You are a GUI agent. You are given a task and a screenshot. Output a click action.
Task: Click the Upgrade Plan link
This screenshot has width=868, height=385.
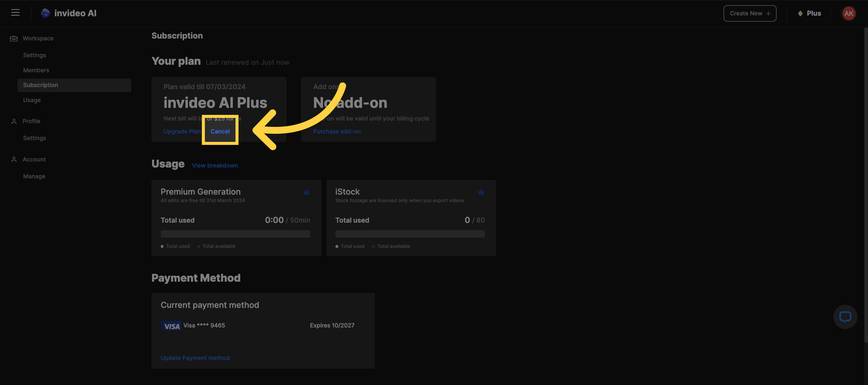(x=182, y=131)
